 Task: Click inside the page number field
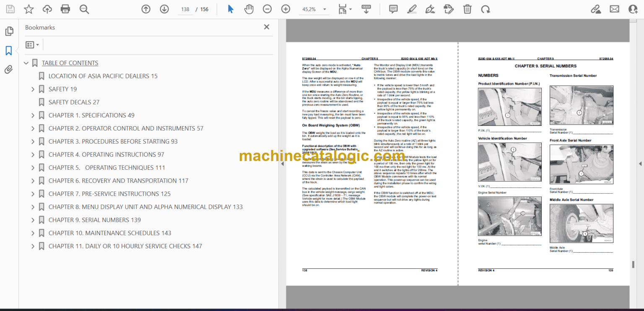(x=185, y=9)
